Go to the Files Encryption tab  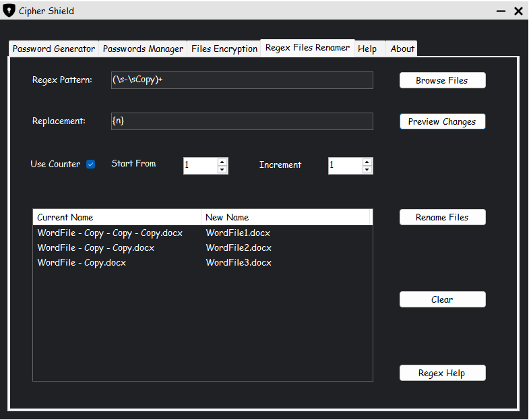pyautogui.click(x=224, y=49)
